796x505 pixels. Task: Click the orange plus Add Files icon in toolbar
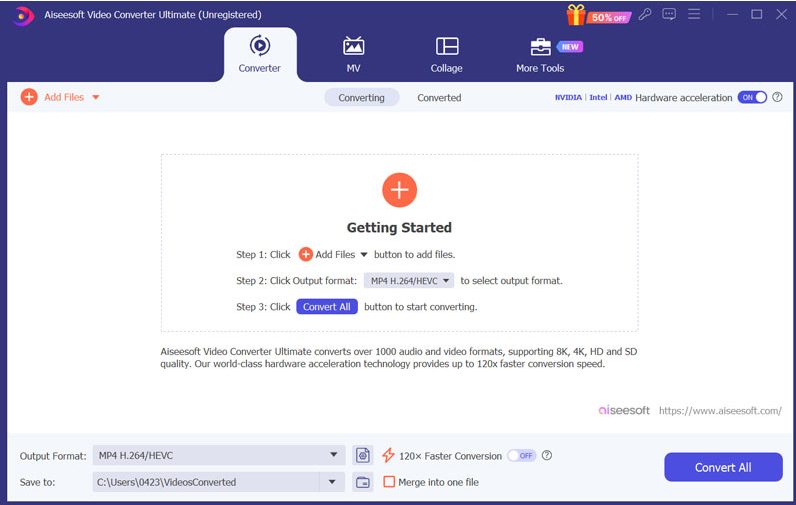[x=29, y=97]
